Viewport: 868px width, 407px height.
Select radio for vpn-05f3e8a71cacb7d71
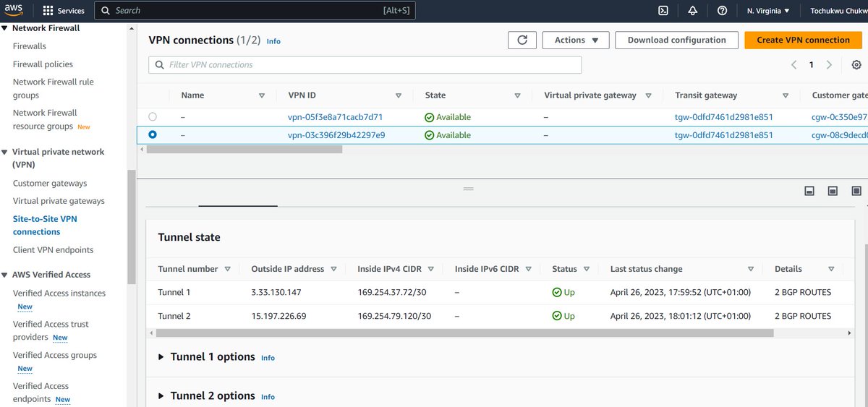point(152,116)
